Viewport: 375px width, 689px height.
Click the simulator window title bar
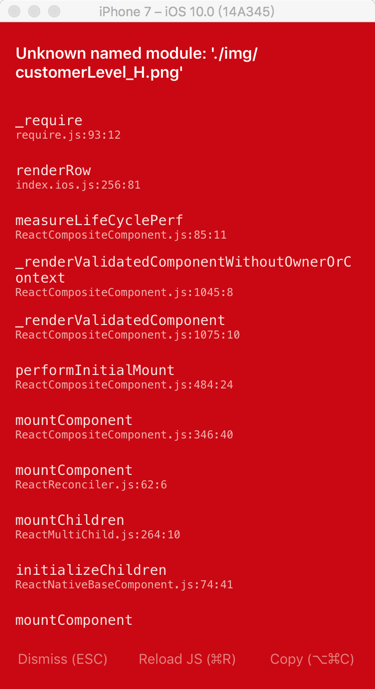(187, 11)
